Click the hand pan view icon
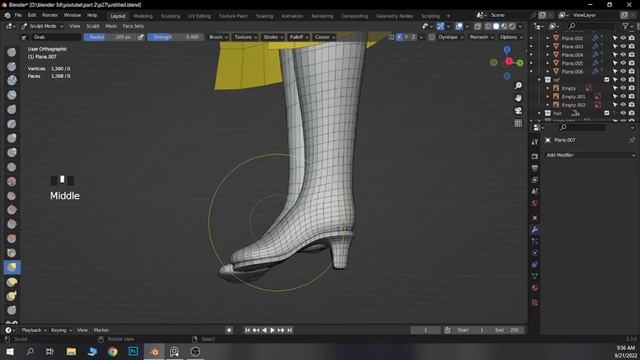Image resolution: width=640 pixels, height=360 pixels. [x=518, y=98]
